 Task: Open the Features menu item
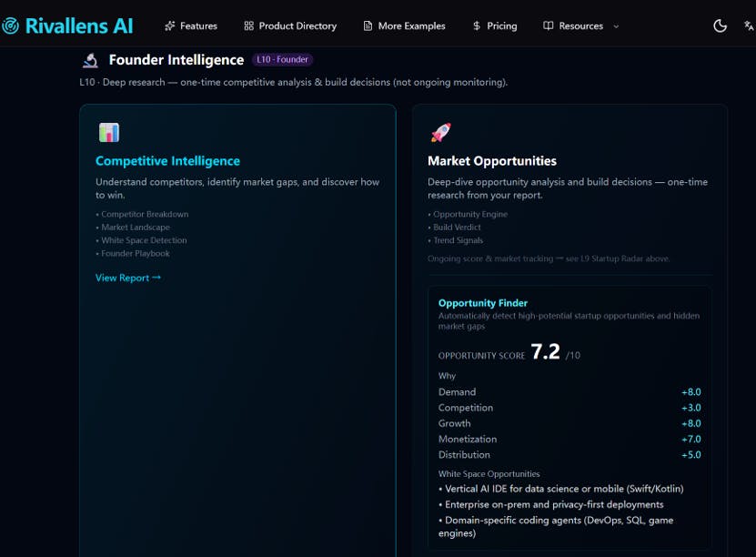click(x=191, y=26)
